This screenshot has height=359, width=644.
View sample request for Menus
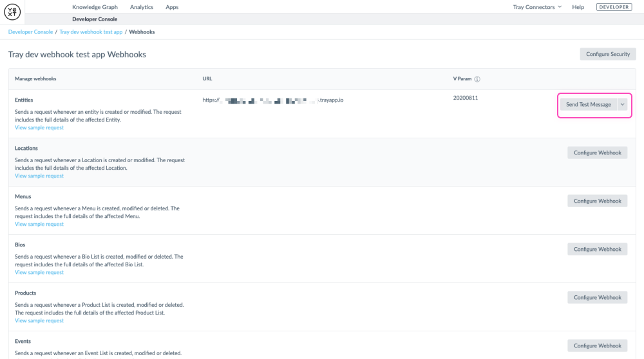(39, 224)
